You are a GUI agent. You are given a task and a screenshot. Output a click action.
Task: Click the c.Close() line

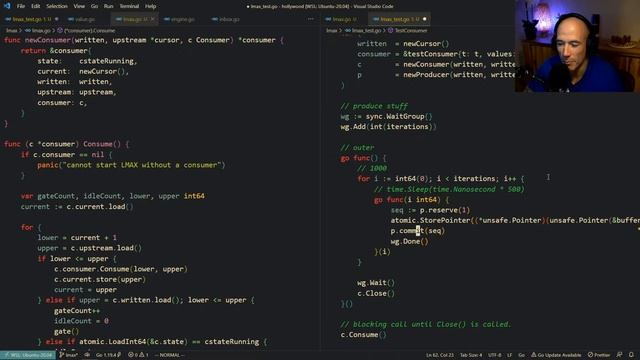pyautogui.click(x=376, y=293)
